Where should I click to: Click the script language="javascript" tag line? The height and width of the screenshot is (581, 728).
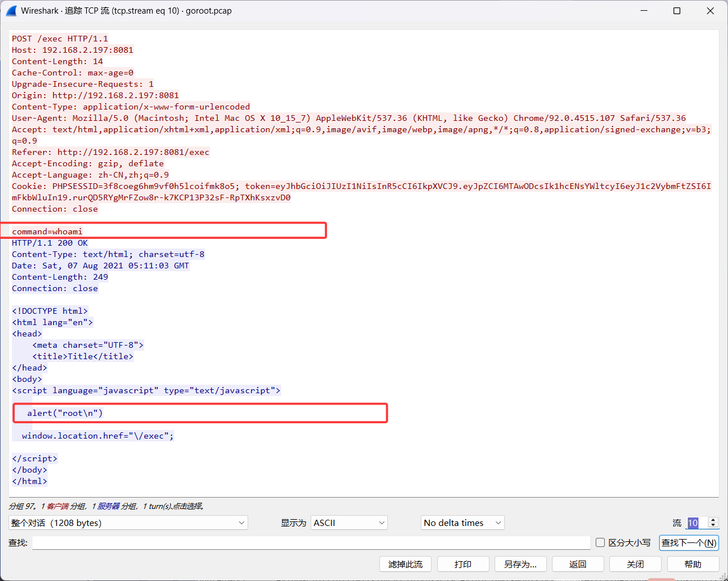point(146,390)
